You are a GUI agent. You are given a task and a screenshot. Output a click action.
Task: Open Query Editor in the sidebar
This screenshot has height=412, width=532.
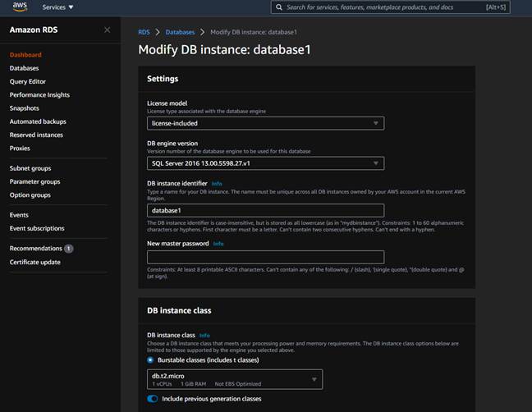27,81
